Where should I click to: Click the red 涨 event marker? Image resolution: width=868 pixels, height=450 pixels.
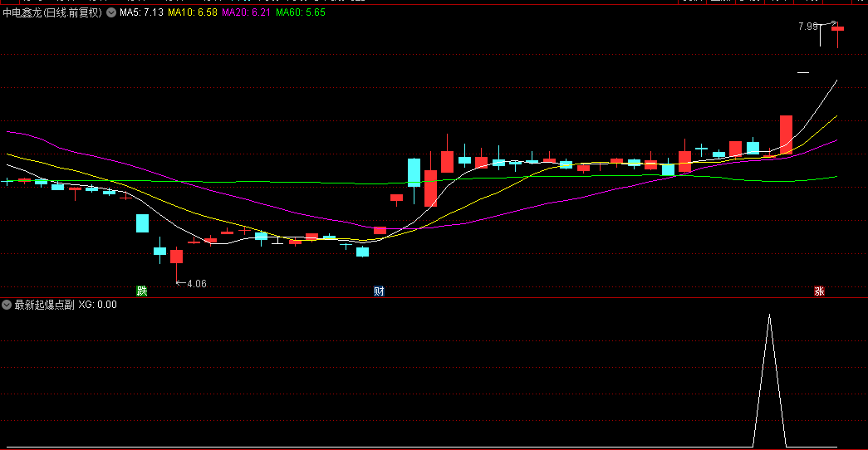(x=819, y=291)
